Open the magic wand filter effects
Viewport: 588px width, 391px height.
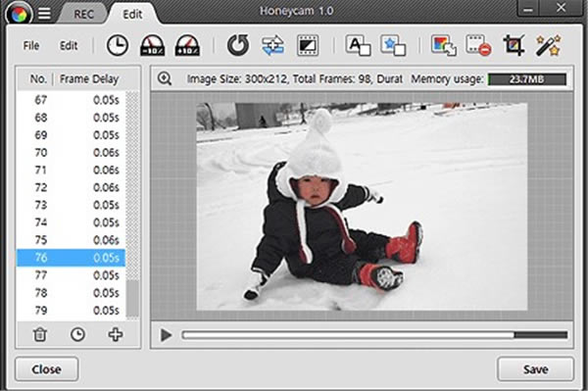[548, 45]
